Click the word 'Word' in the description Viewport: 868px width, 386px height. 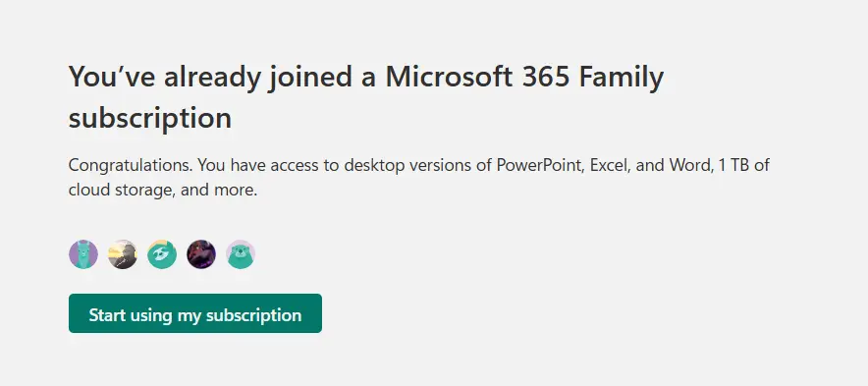(x=689, y=165)
